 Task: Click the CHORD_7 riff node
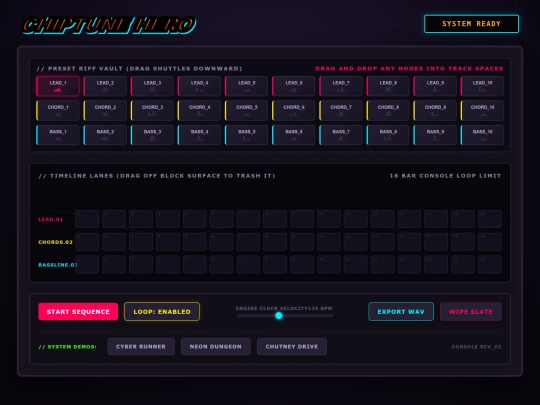[x=341, y=111]
